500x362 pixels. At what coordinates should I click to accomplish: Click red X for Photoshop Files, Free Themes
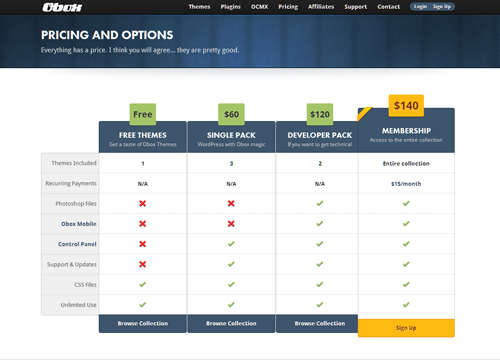(x=143, y=204)
